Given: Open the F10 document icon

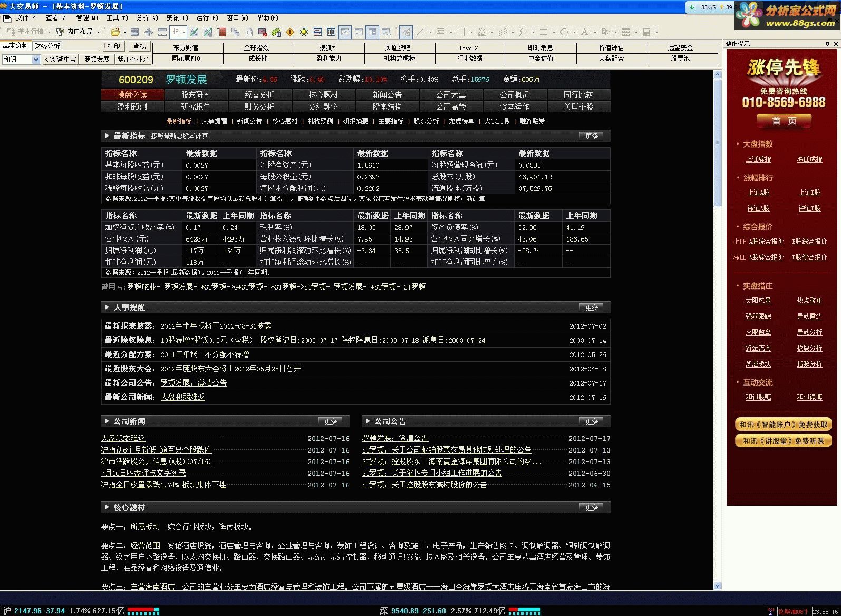Looking at the screenshot, I should (248, 32).
